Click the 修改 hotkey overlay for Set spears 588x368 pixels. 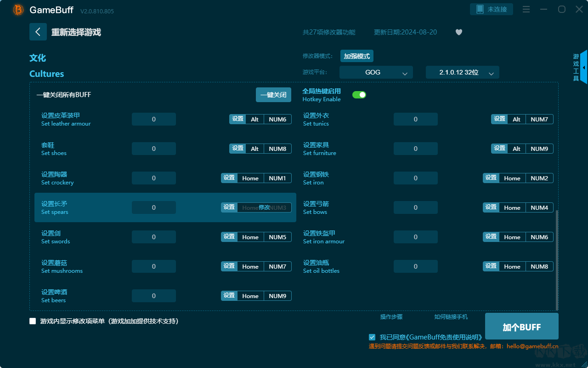(x=264, y=207)
